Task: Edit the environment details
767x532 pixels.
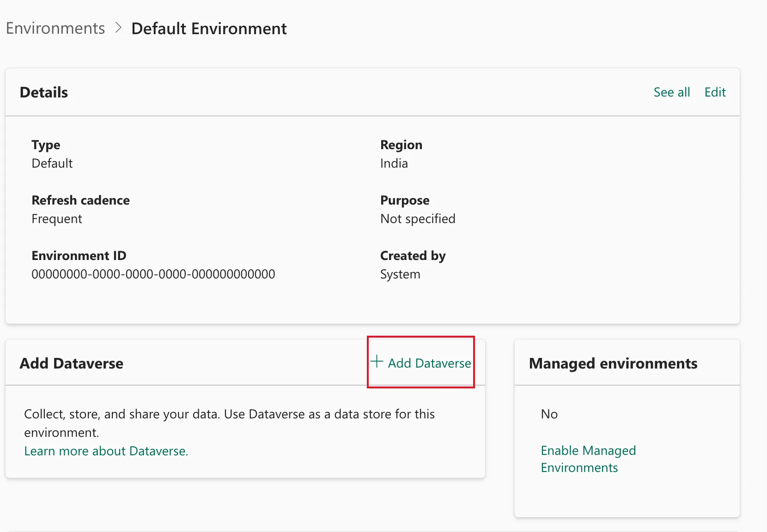Action: pos(715,92)
